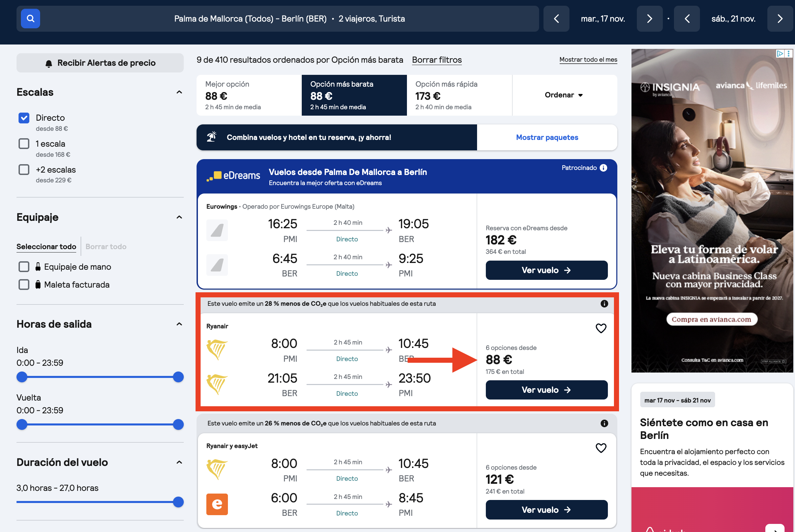This screenshot has height=532, width=795.
Task: Click the palm tree package icon
Action: click(x=212, y=137)
